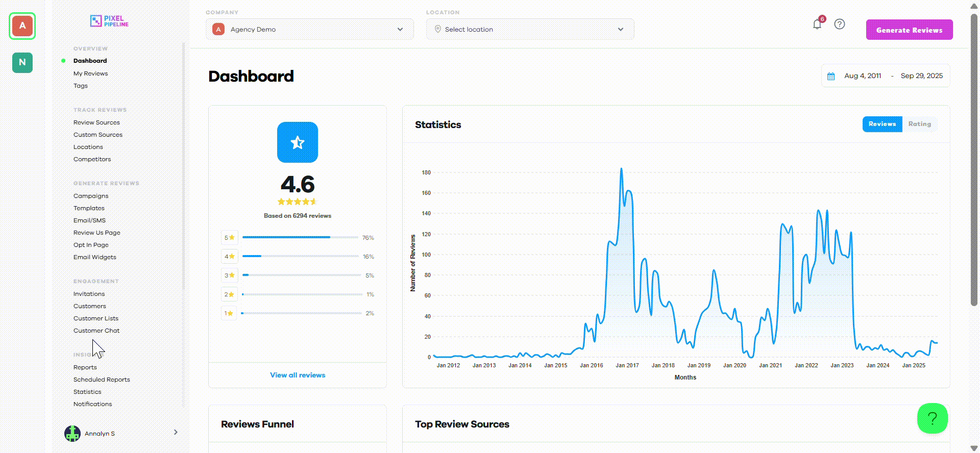Click the 4 star percentage bar
This screenshot has height=453, width=980.
point(301,256)
